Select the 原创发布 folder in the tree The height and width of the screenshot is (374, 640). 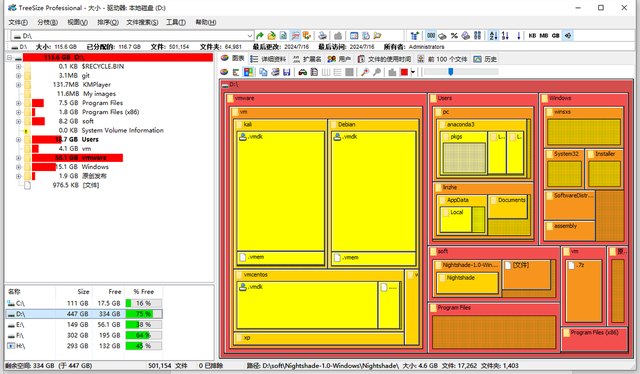(94, 176)
